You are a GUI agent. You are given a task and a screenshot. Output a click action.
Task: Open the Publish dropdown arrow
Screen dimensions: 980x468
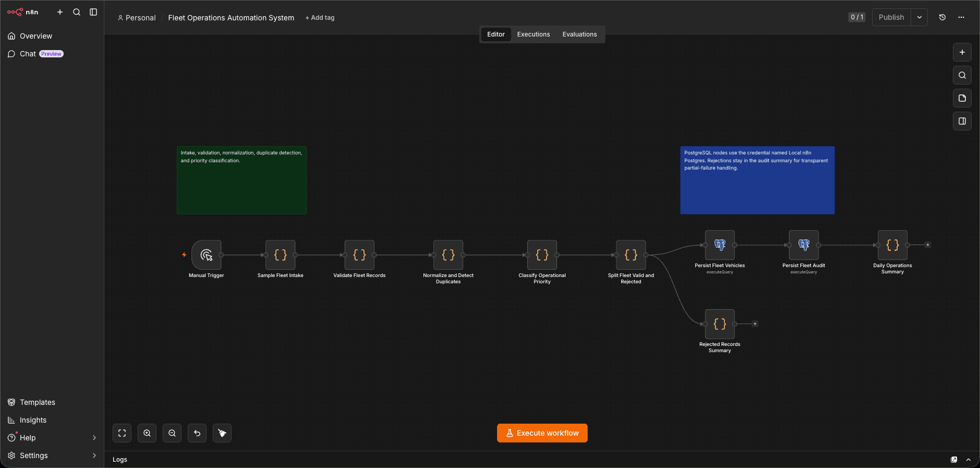pos(919,17)
